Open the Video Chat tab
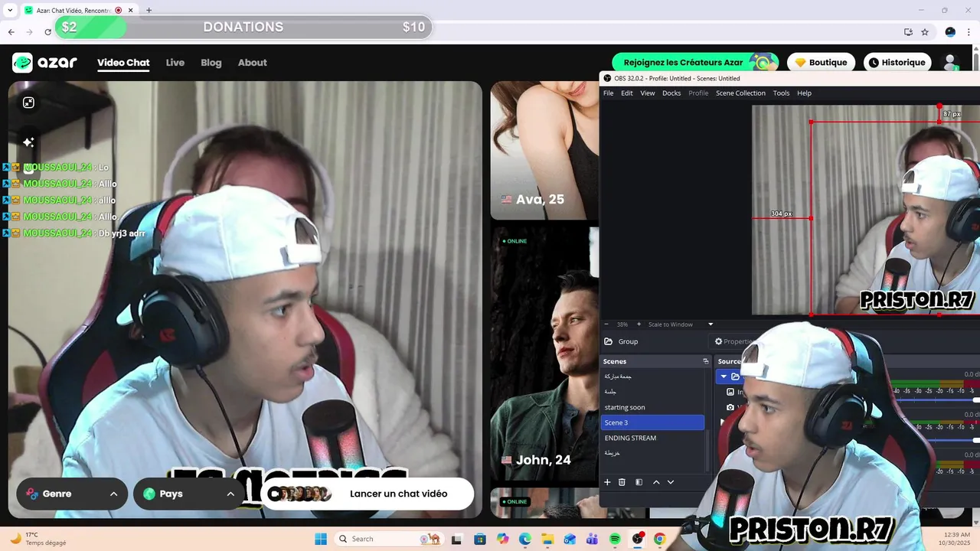 point(123,63)
